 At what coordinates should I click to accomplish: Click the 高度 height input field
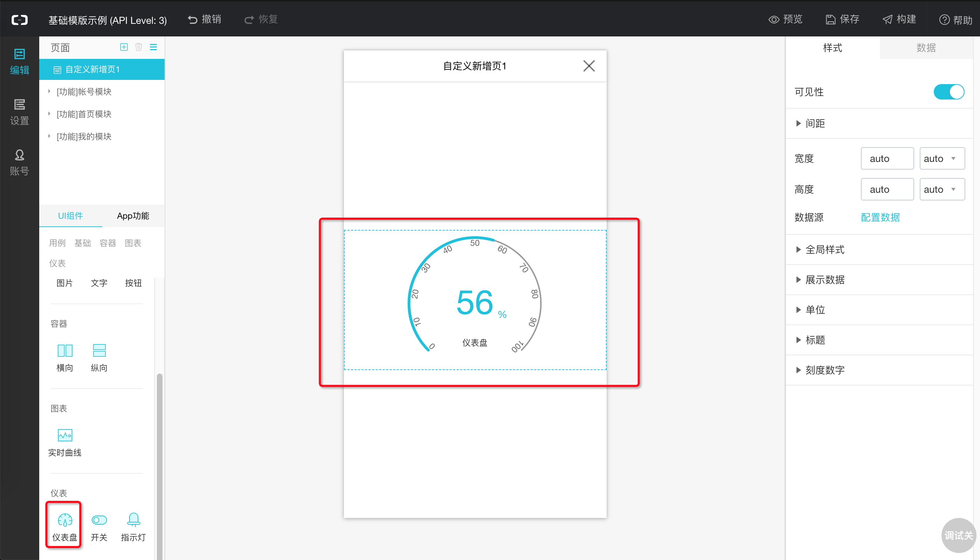click(887, 189)
